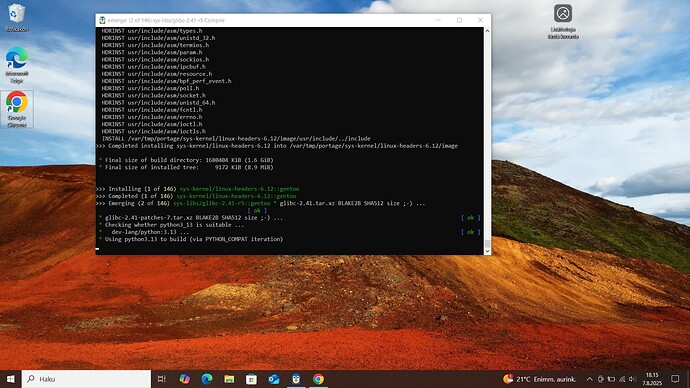
Task: Click the terminal scrollbar up arrow
Action: 487,31
